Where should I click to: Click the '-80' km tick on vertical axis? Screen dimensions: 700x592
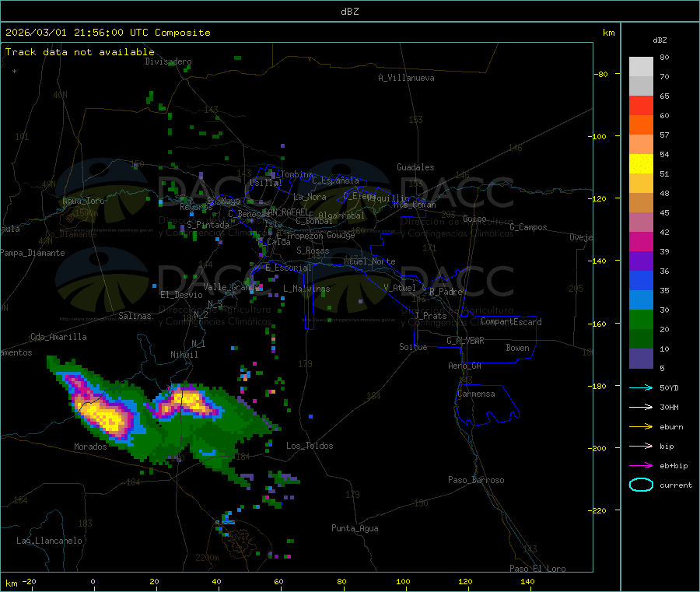pos(601,74)
